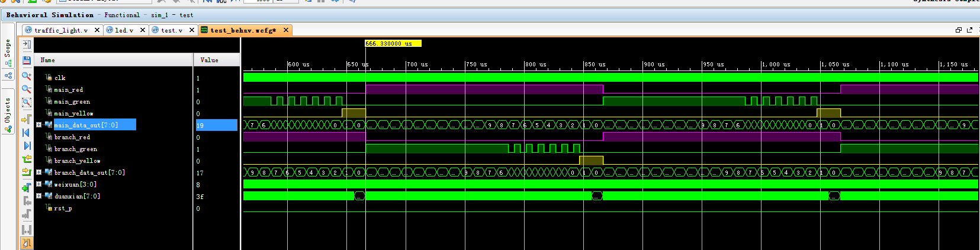
Task: Select the branch_yellow signal
Action: (78, 161)
